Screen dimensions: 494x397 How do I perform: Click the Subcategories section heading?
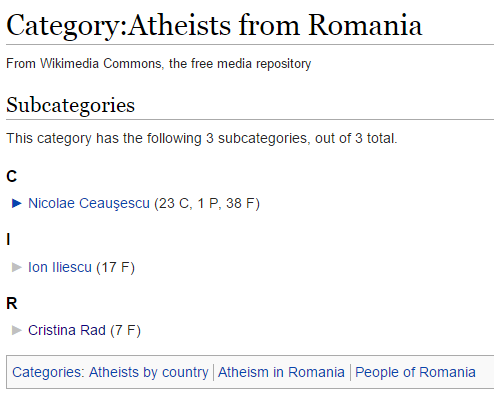70,105
